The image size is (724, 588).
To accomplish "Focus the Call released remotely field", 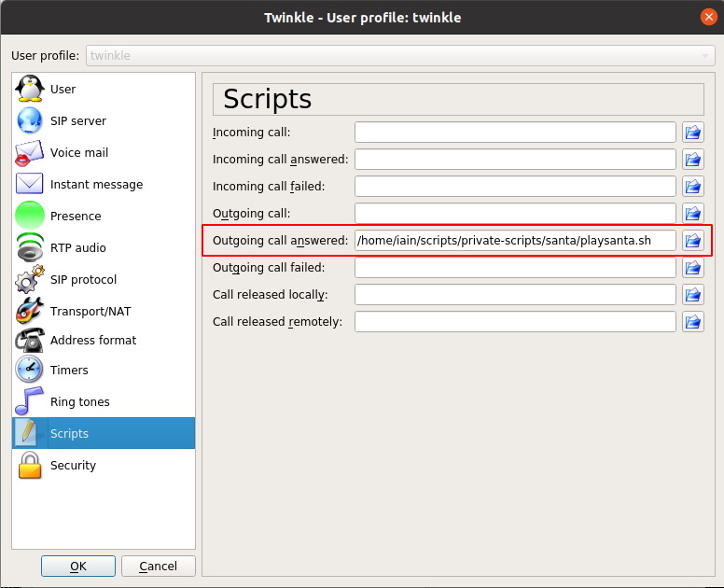I will click(515, 321).
